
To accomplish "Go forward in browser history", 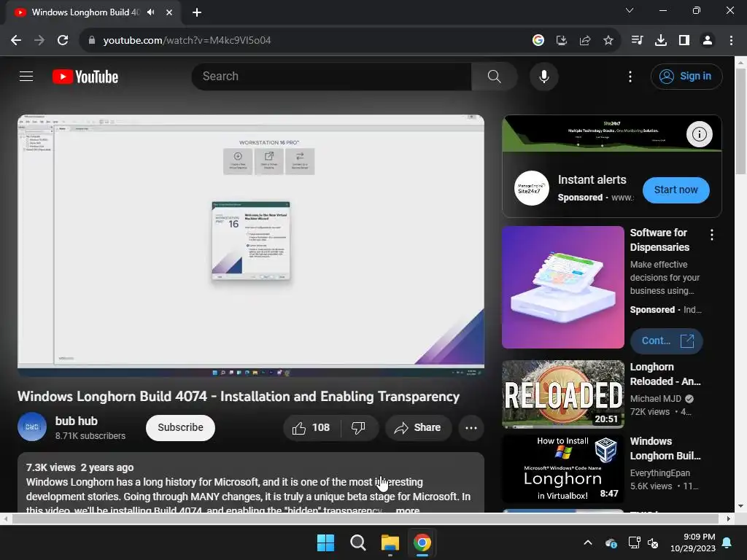I will tap(39, 40).
